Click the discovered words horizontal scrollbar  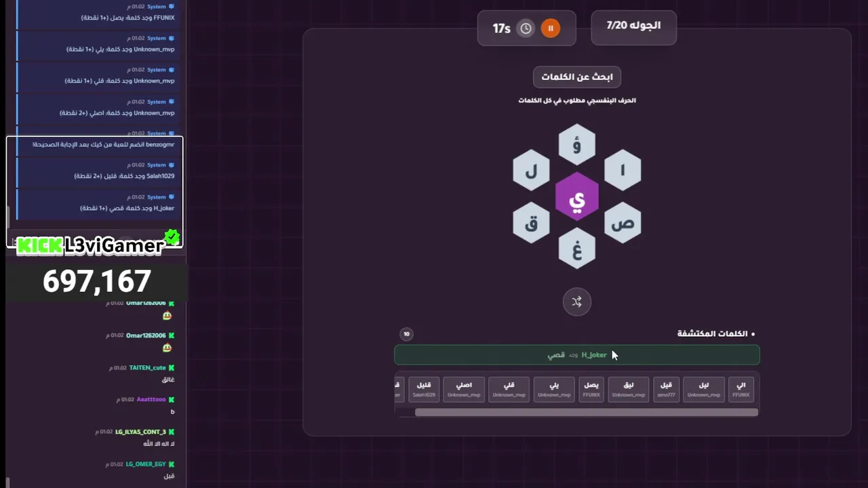(587, 412)
